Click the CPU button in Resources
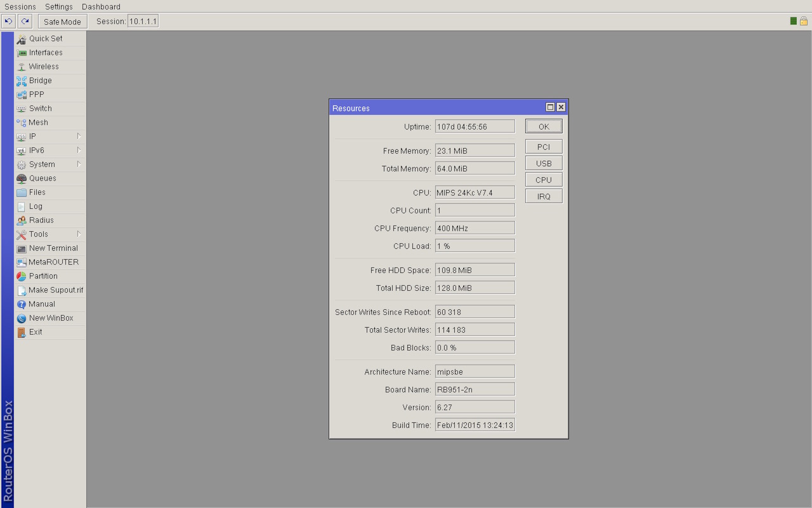This screenshot has width=812, height=508. point(544,180)
